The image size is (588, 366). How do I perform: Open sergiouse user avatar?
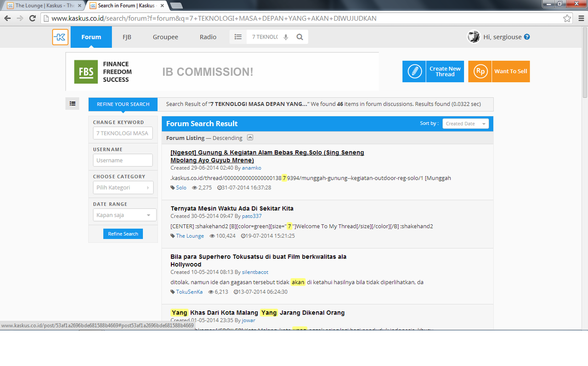(474, 37)
